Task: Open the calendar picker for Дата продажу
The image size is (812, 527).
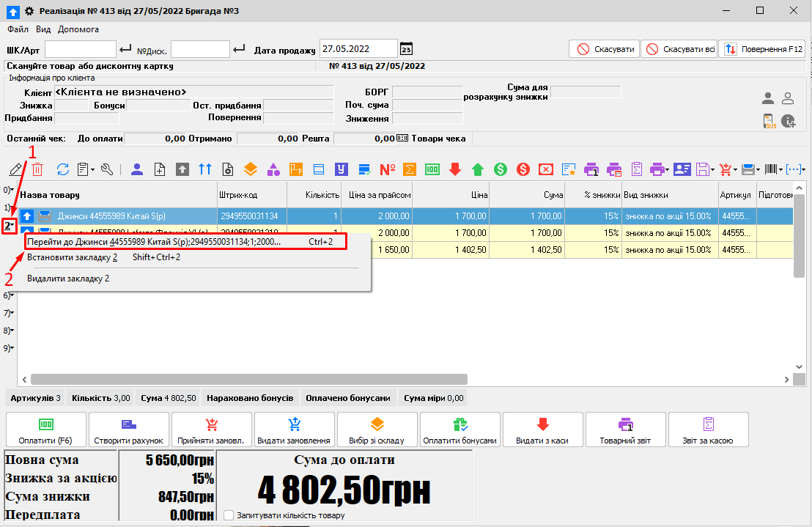Action: pos(406,49)
